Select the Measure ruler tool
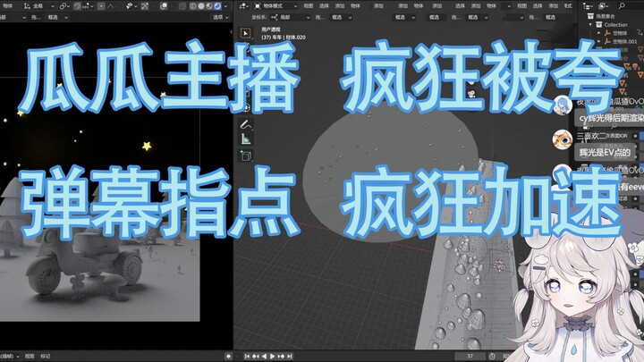The image size is (644, 362). (x=246, y=139)
